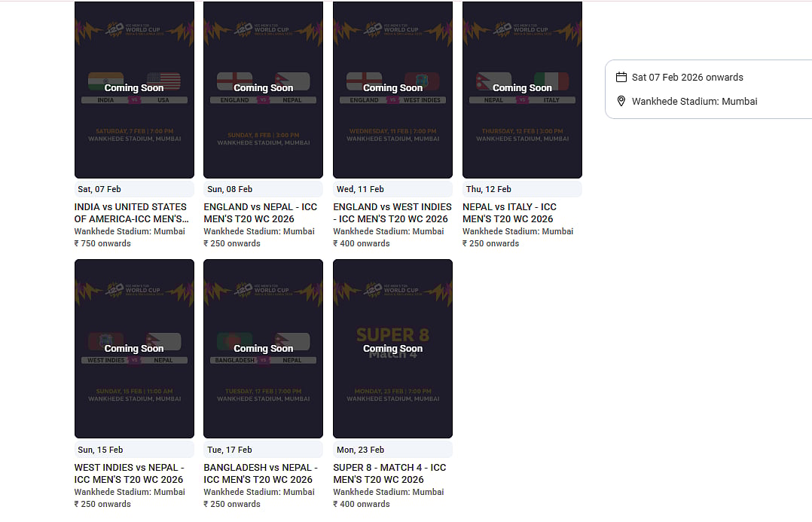The image size is (812, 522).
Task: Click the Sat, 07 Feb date label
Action: coord(99,189)
